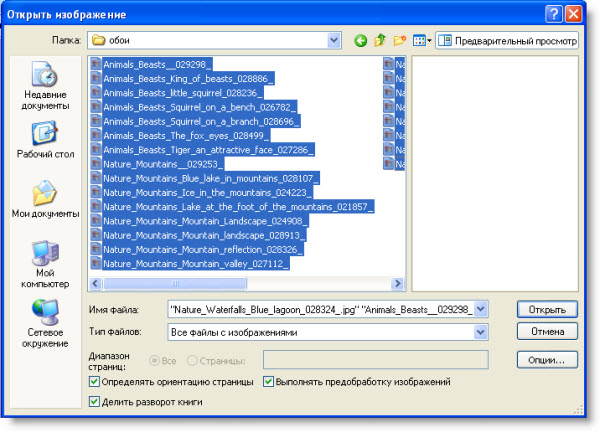Image resolution: width=600 pixels, height=431 pixels.
Task: Click image icon of Animals_Beasts_The_fox_eyes file
Action: click(96, 136)
